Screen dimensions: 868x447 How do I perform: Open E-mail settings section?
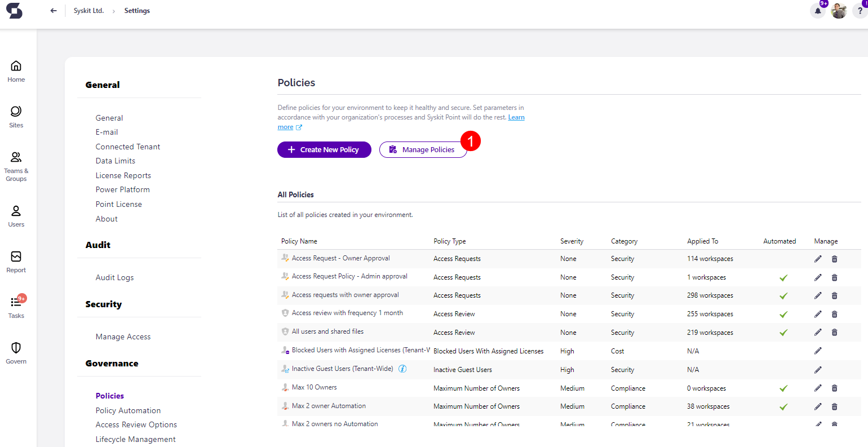(107, 132)
